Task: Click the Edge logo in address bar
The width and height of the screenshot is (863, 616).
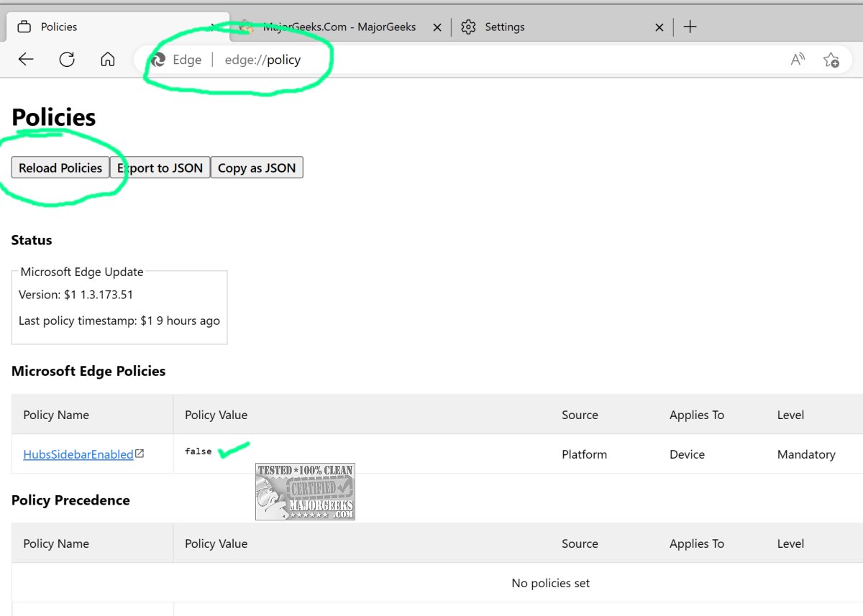Action: coord(158,60)
